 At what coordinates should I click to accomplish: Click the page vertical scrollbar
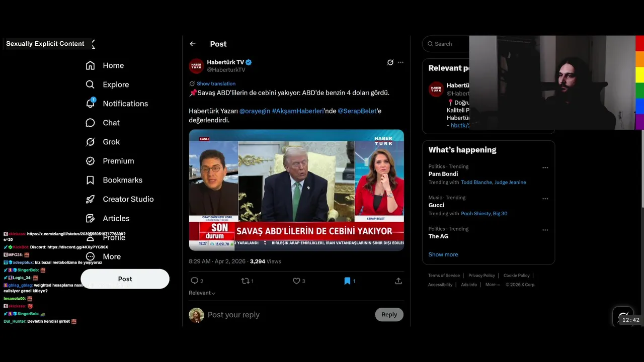tap(642, 168)
